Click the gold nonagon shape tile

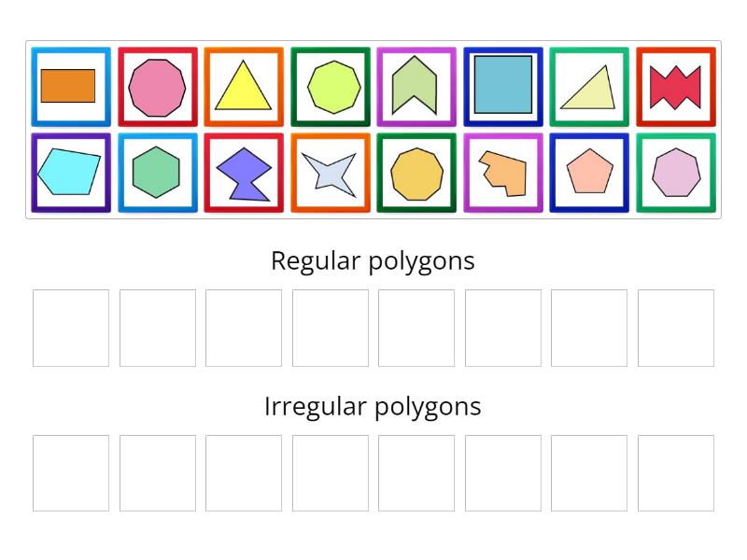coord(416,173)
